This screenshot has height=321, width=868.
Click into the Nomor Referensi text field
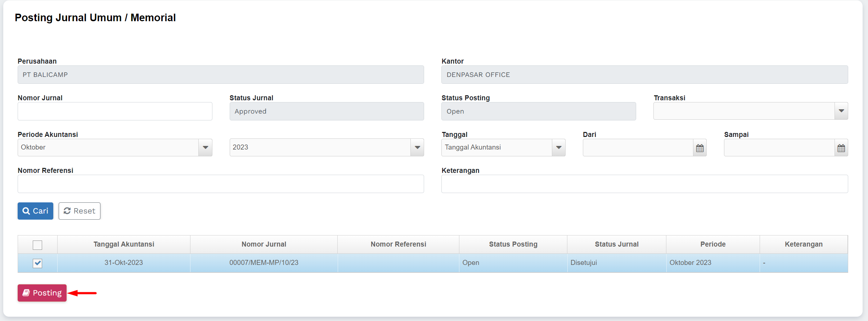[x=221, y=184]
